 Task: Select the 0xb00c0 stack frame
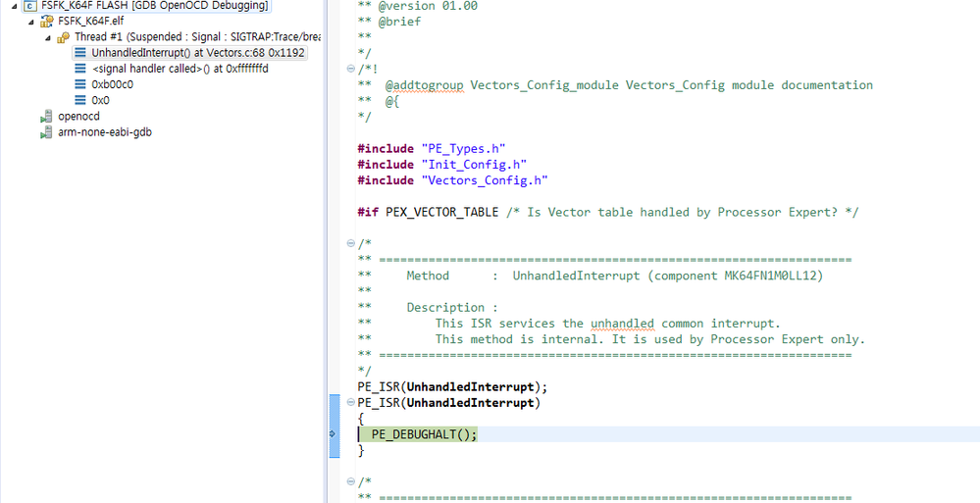click(x=113, y=84)
